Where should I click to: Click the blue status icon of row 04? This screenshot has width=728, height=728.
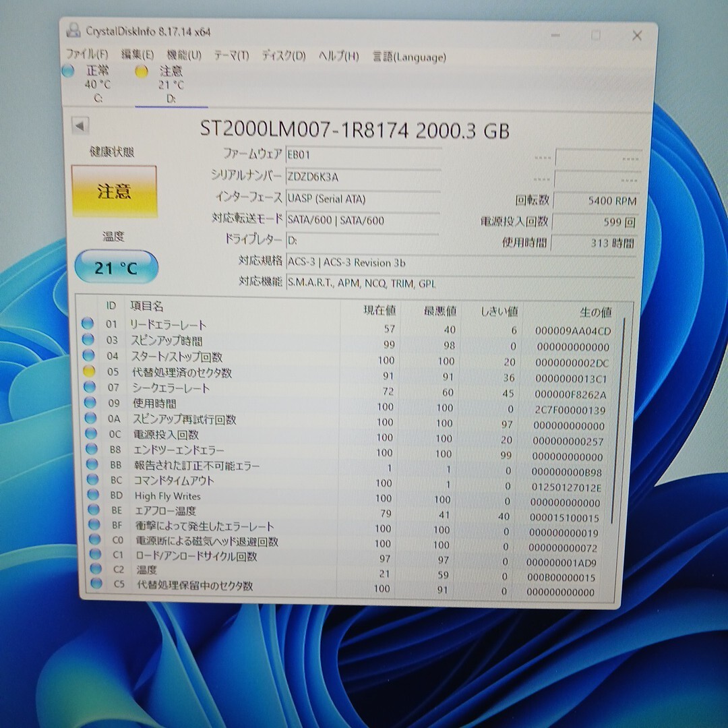[88, 355]
